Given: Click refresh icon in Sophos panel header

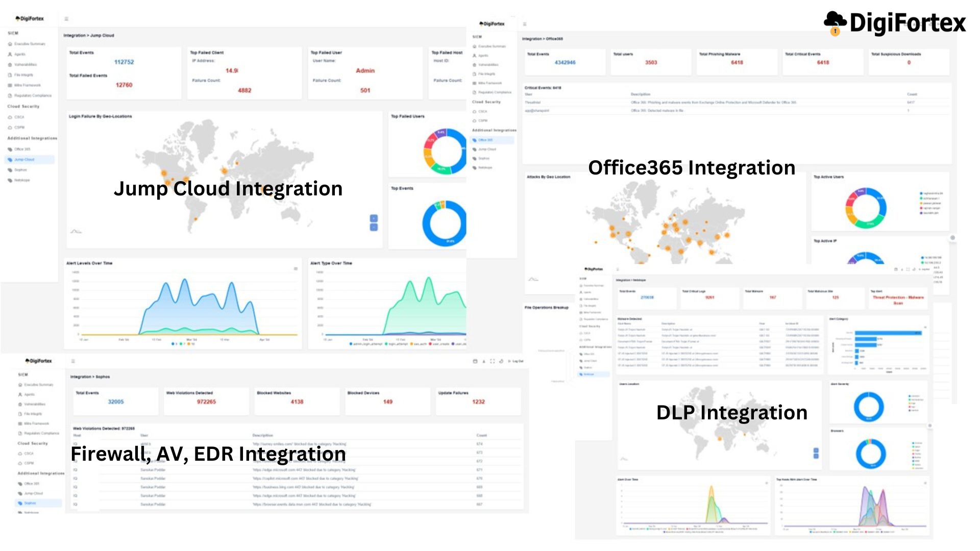Looking at the screenshot, I should 501,361.
